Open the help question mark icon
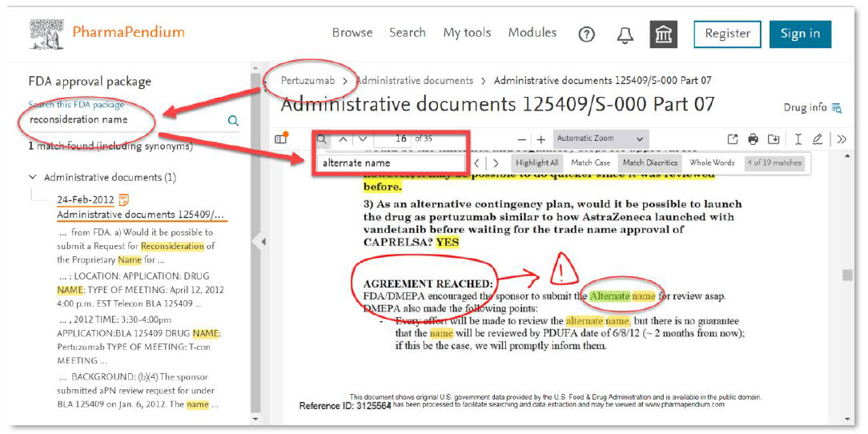 coord(586,34)
